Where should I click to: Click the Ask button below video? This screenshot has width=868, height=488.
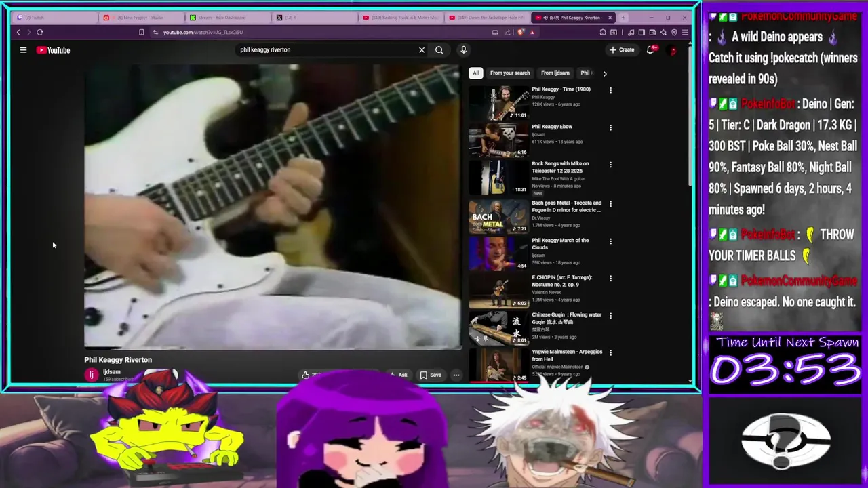(x=399, y=375)
